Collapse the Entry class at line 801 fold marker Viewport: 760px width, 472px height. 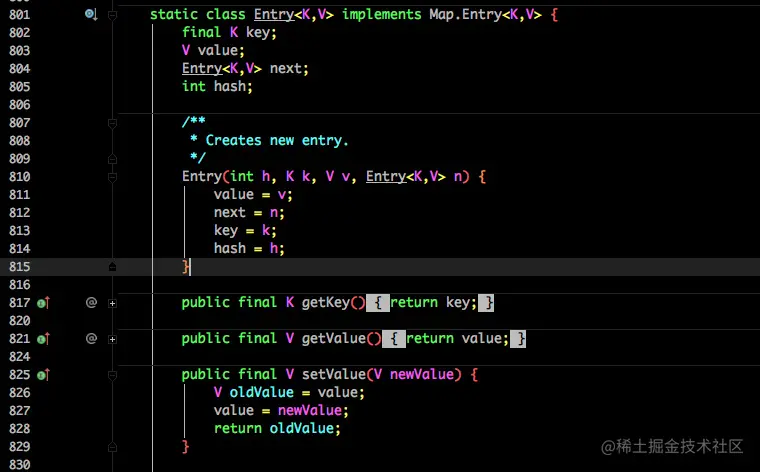point(112,16)
